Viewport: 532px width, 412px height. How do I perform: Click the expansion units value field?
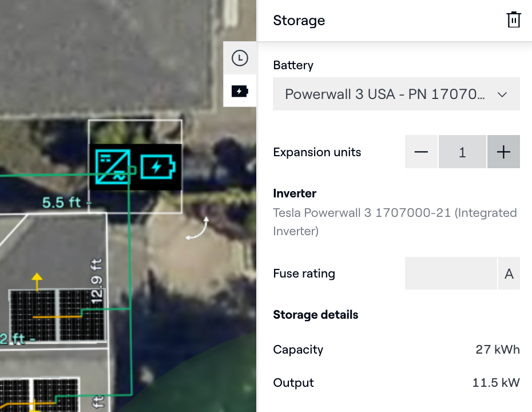[462, 152]
